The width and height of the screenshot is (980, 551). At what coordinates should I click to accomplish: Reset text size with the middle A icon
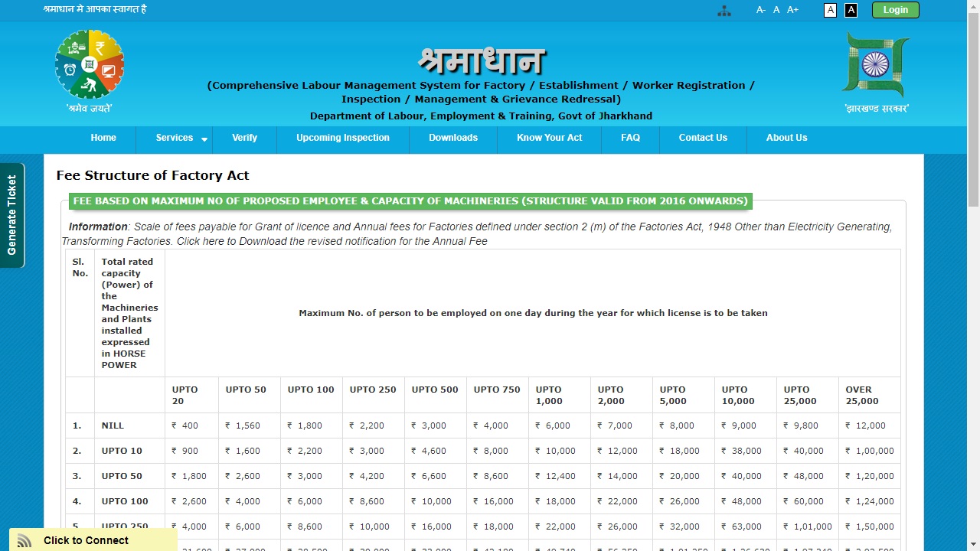(x=776, y=9)
